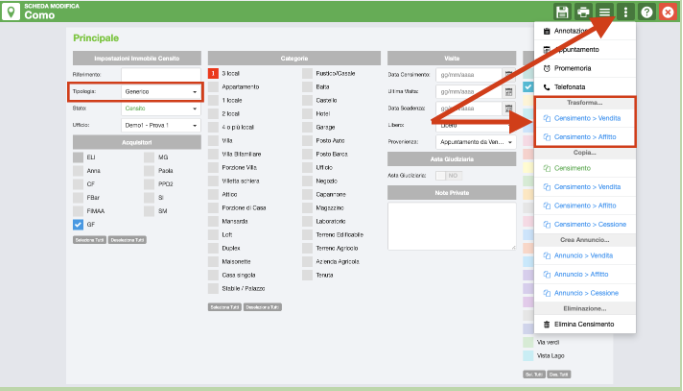
Task: Tick the Paola buyer checkbox
Action: 149,171
